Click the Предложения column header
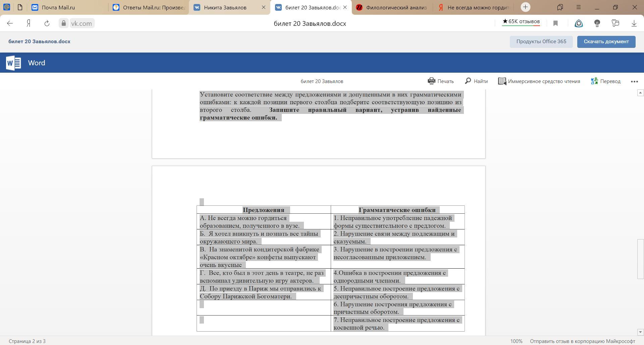 pyautogui.click(x=263, y=210)
